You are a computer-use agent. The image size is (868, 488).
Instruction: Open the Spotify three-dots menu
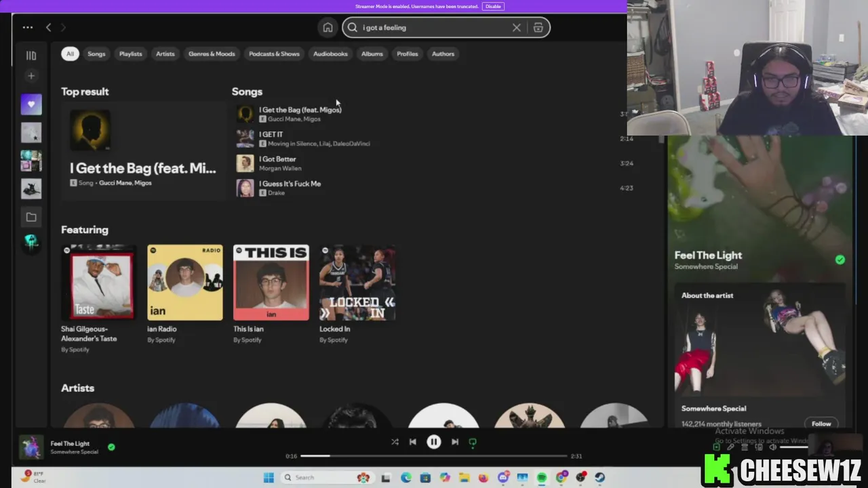[28, 28]
